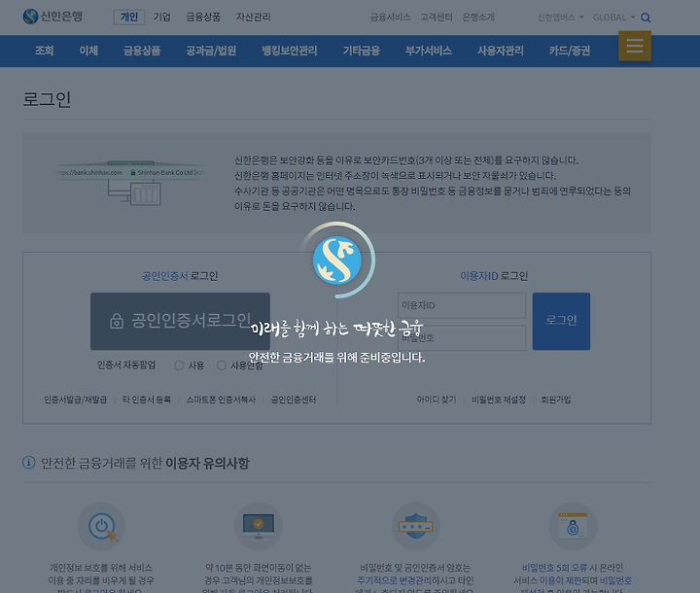This screenshot has height=593, width=700.
Task: Focus the 이용자ID input field
Action: point(462,305)
